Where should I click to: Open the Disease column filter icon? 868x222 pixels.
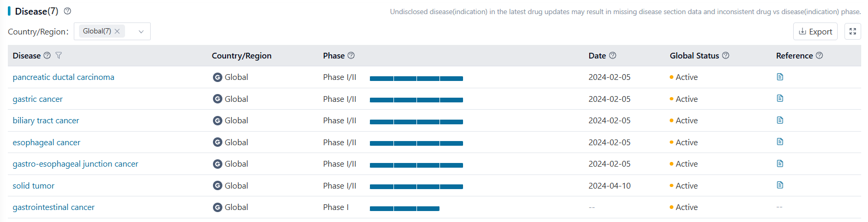[x=59, y=55]
